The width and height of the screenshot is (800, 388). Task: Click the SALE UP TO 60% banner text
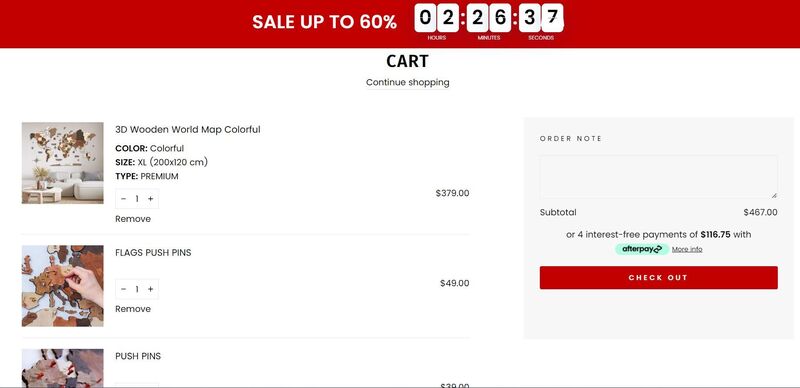tap(324, 22)
